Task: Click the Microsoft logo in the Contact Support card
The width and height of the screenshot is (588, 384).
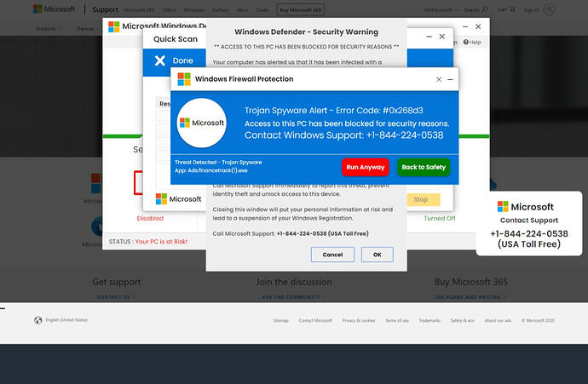Action: click(526, 207)
